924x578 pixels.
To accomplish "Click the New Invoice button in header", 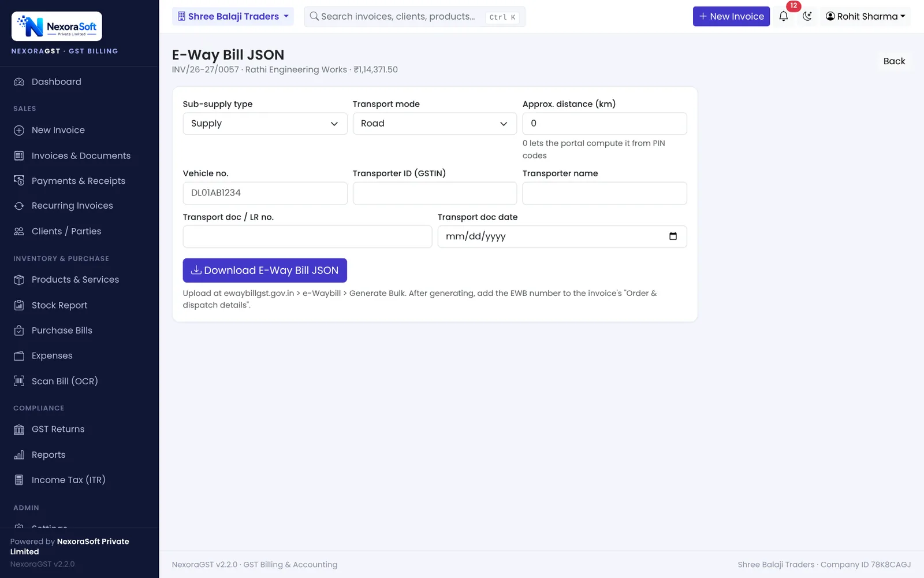I will tap(731, 16).
